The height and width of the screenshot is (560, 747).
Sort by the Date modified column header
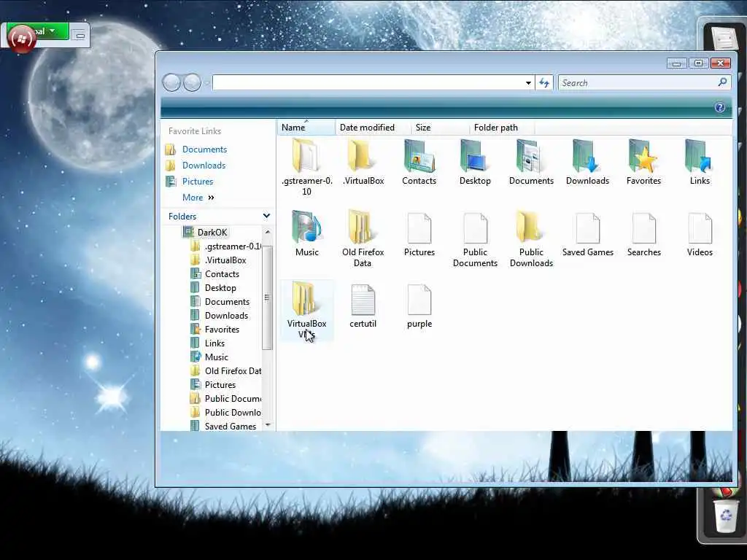[373, 128]
